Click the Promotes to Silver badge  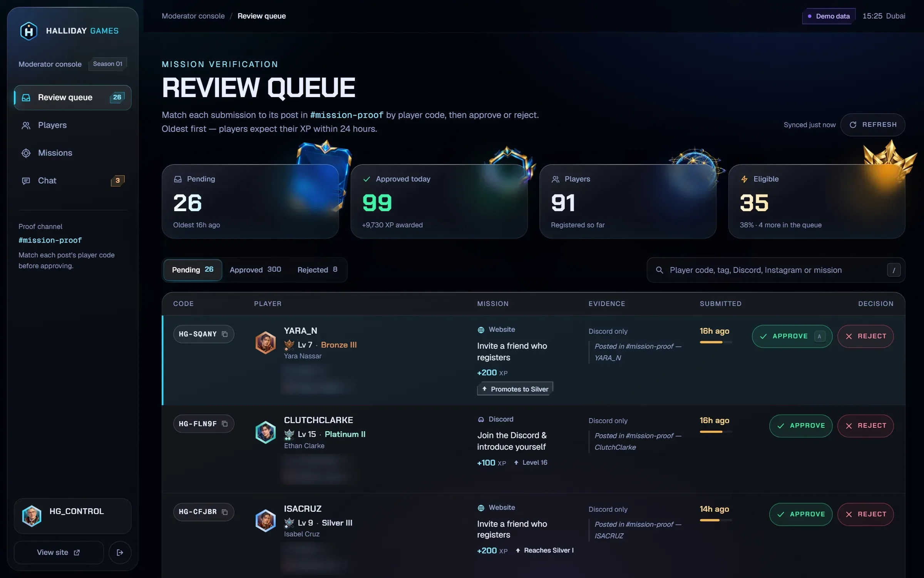(x=515, y=389)
